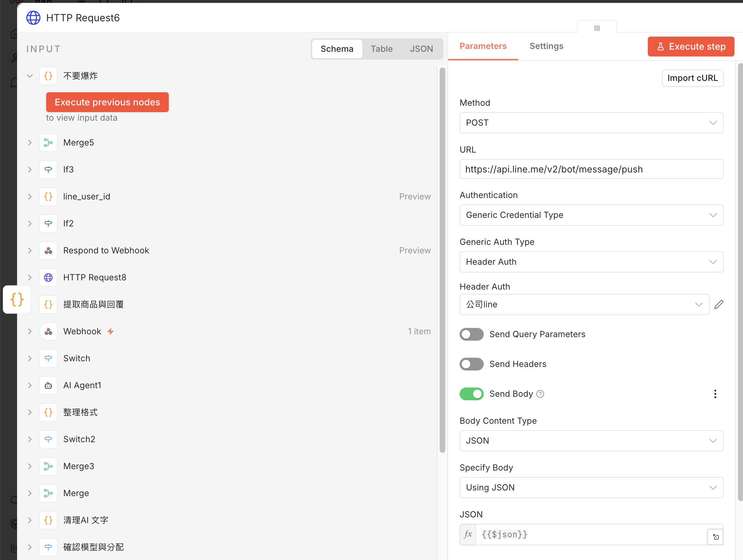The image size is (743, 560).
Task: Open the Method dropdown showing POST
Action: point(591,123)
